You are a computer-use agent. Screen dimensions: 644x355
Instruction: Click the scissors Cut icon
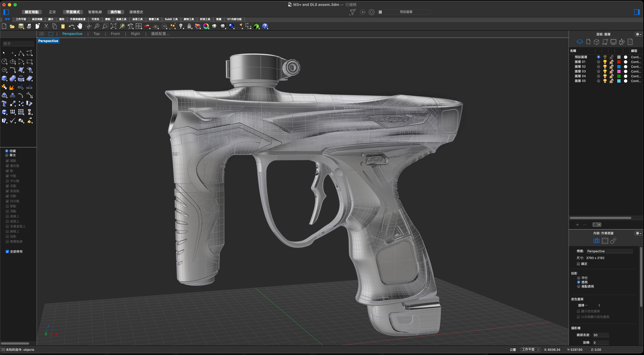(46, 26)
